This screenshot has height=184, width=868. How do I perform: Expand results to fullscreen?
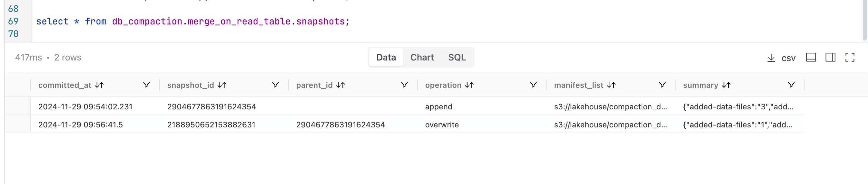pos(850,58)
